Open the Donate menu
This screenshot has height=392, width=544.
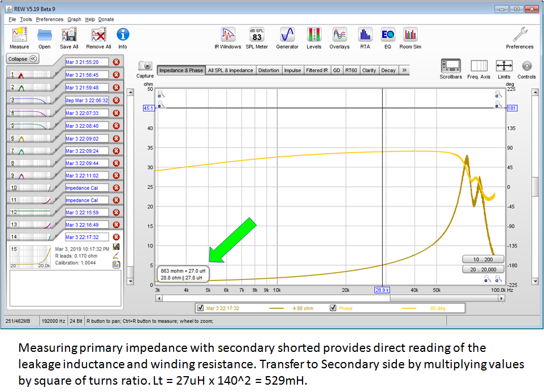click(106, 19)
